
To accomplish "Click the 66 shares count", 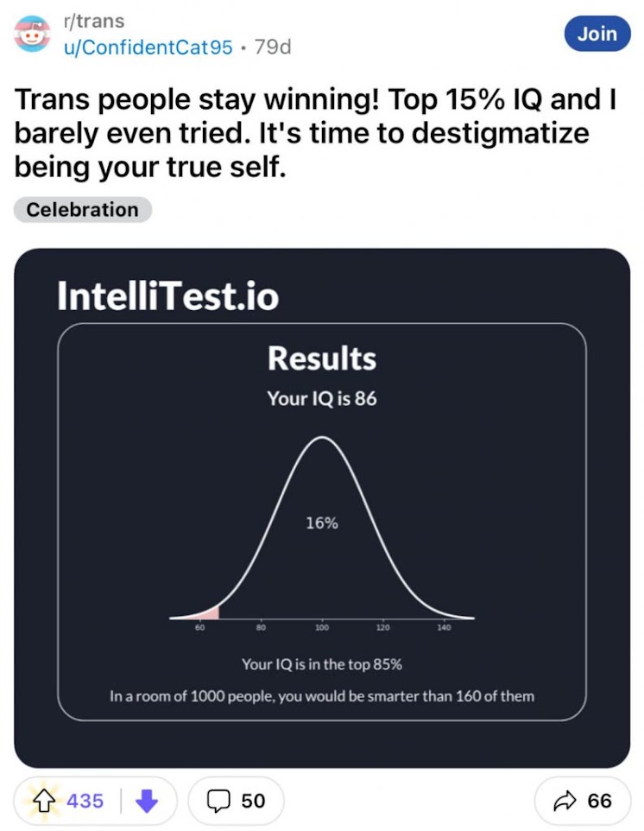I will (599, 801).
